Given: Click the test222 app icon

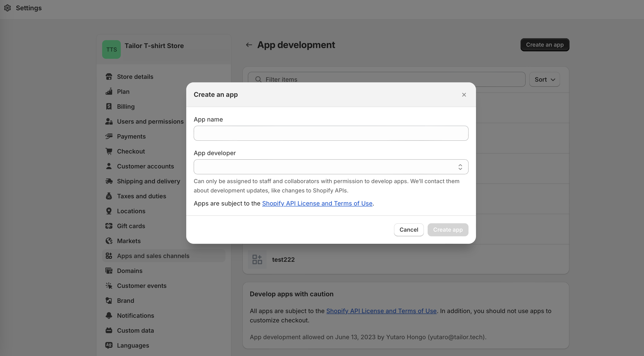Looking at the screenshot, I should tap(257, 259).
